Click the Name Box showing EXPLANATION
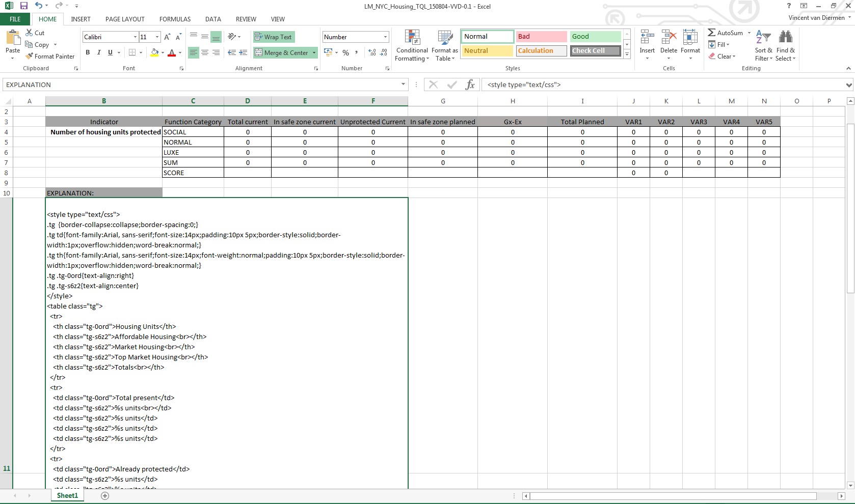The image size is (855, 504). 201,85
